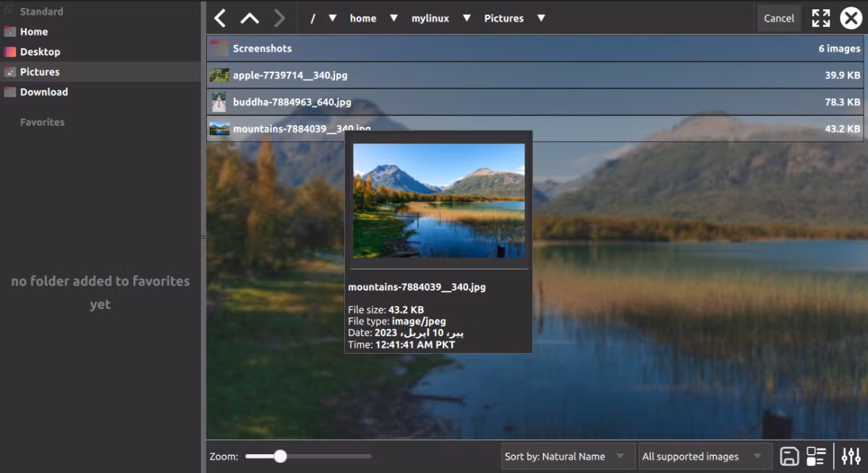The height and width of the screenshot is (473, 868).
Task: Open Download in the sidebar
Action: 100,92
